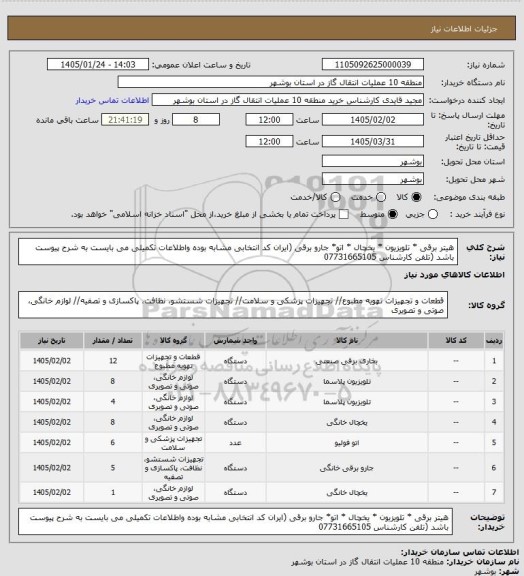This screenshot has width=524, height=576.
Task: Click the گروه کالا column header
Action: pos(173,341)
